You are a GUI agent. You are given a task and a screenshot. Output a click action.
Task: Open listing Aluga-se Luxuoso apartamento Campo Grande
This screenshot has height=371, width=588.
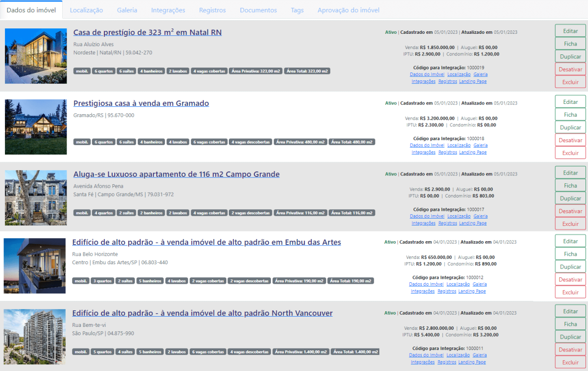[176, 174]
